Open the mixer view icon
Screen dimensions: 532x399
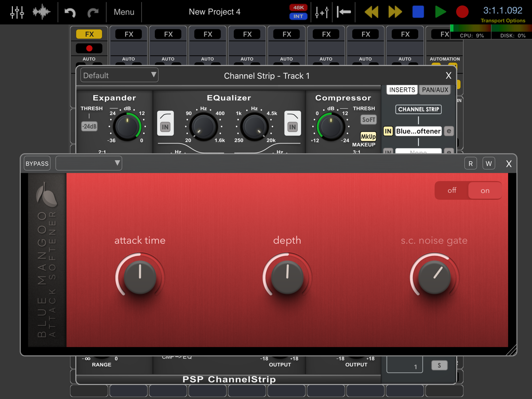coord(17,12)
